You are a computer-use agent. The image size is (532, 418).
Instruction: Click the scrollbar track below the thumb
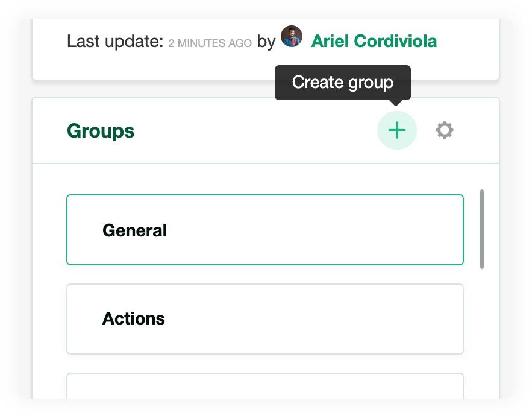coord(482,333)
